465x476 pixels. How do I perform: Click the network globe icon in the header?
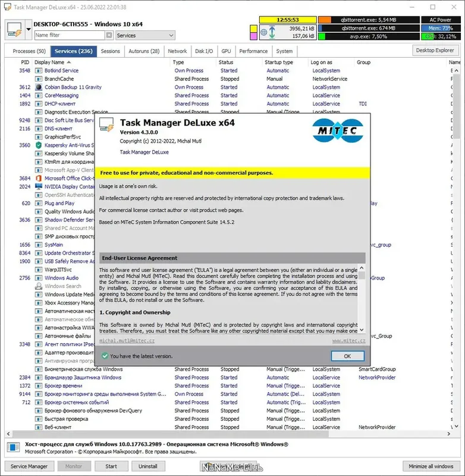click(263, 32)
